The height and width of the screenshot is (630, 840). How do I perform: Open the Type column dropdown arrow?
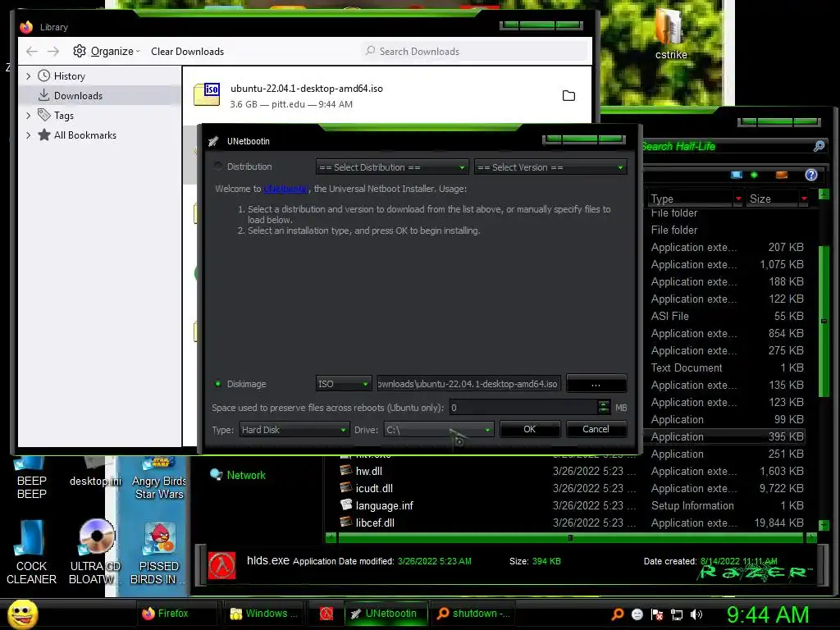(x=738, y=199)
